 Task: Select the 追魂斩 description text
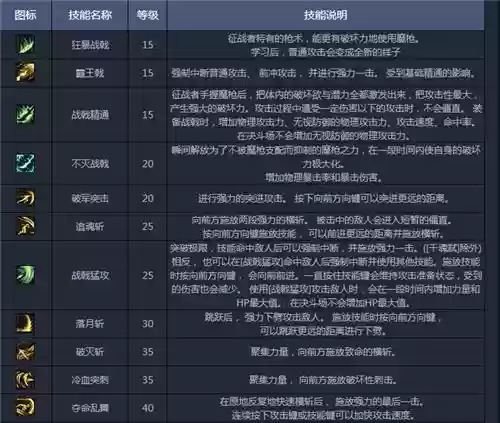click(x=323, y=227)
